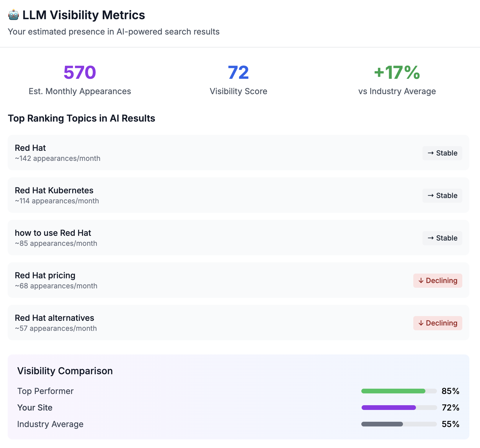Click the subtitle about AI-powered search results

[x=114, y=32]
